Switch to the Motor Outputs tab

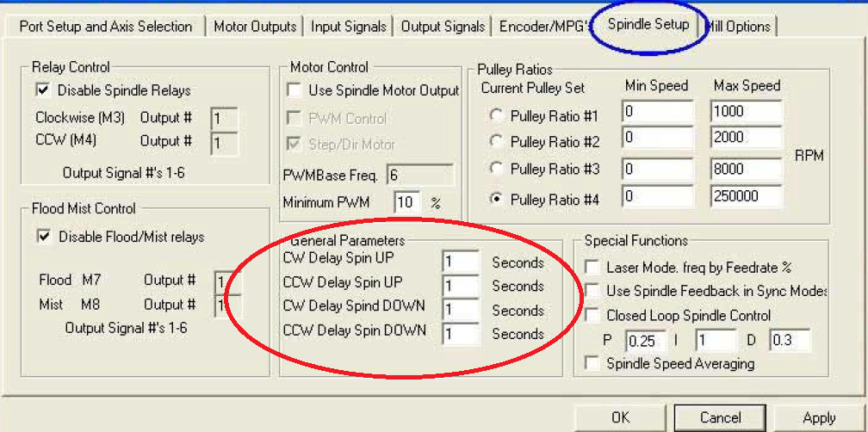tap(255, 27)
